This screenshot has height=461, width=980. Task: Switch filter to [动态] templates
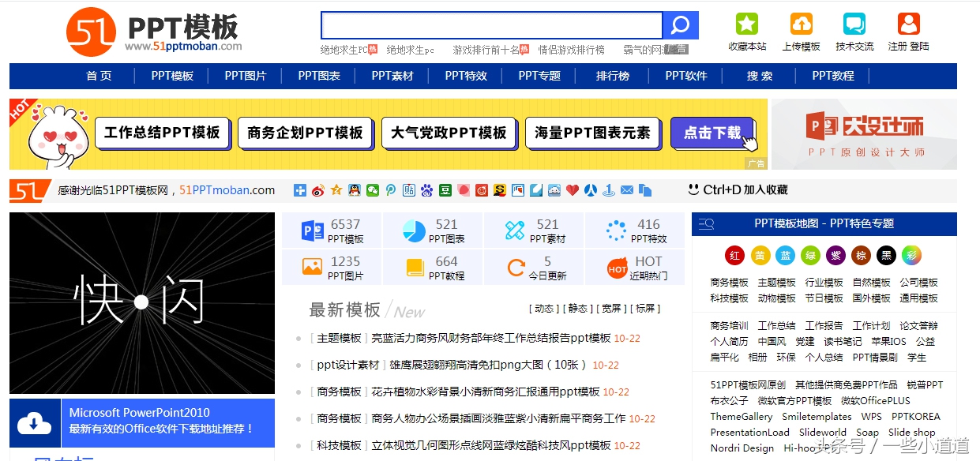pos(542,307)
